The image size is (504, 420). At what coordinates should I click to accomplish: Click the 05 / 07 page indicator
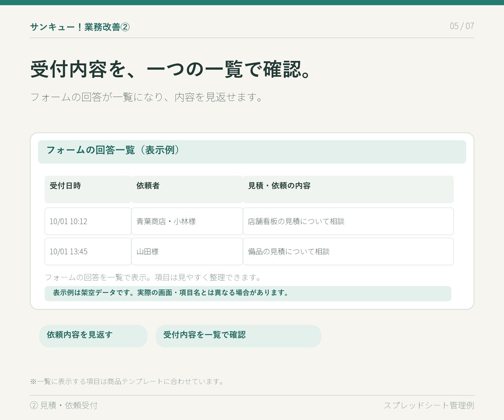tap(462, 26)
